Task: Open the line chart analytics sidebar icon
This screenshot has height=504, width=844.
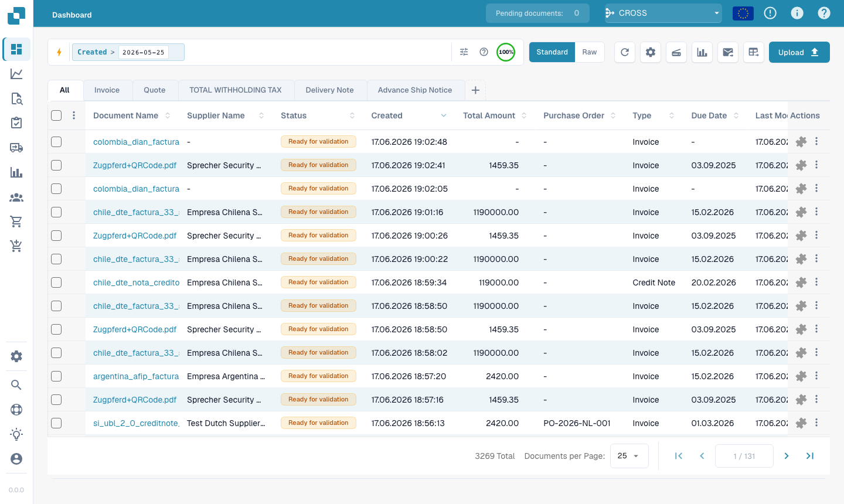Action: click(16, 74)
